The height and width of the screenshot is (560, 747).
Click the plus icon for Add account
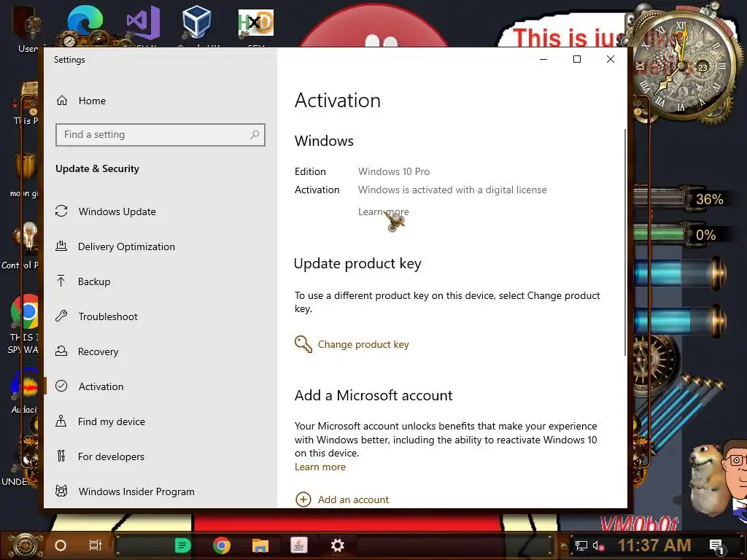pos(303,499)
